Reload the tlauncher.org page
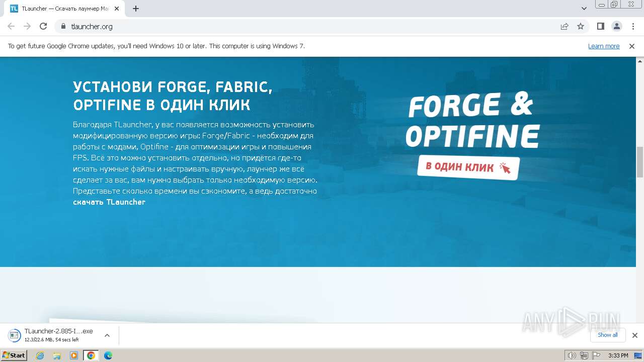The image size is (644, 362). (x=43, y=26)
